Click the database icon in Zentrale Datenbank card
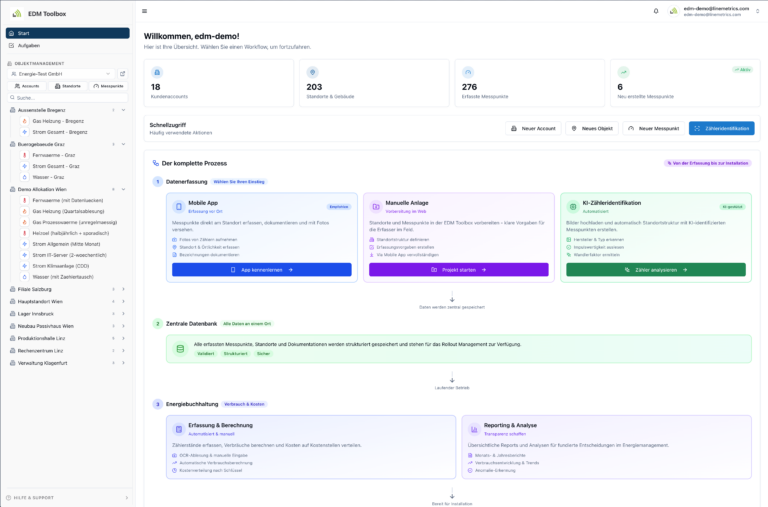 point(180,349)
